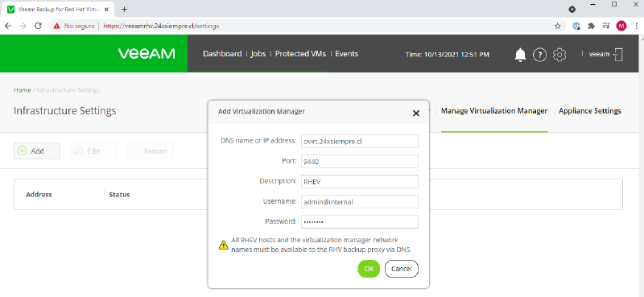This screenshot has width=644, height=297.
Task: Focus the Username field
Action: [359, 202]
